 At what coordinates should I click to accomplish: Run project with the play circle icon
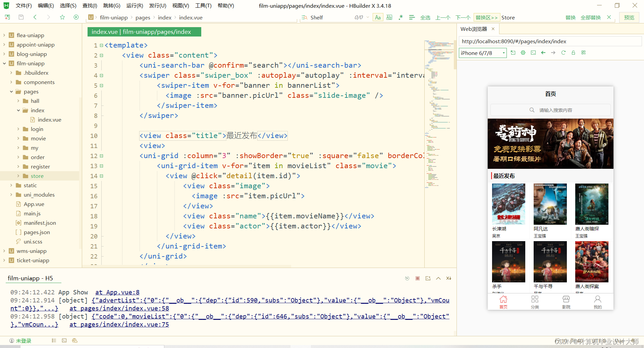76,17
